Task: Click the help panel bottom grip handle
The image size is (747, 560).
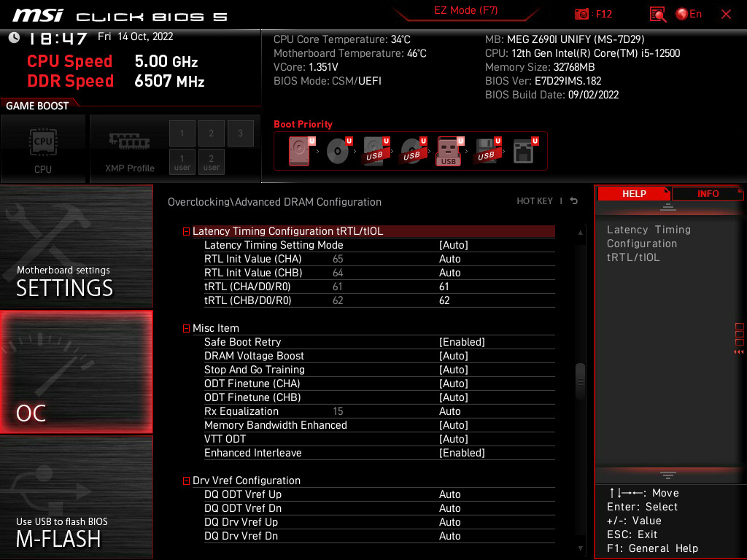Action: pos(668,475)
